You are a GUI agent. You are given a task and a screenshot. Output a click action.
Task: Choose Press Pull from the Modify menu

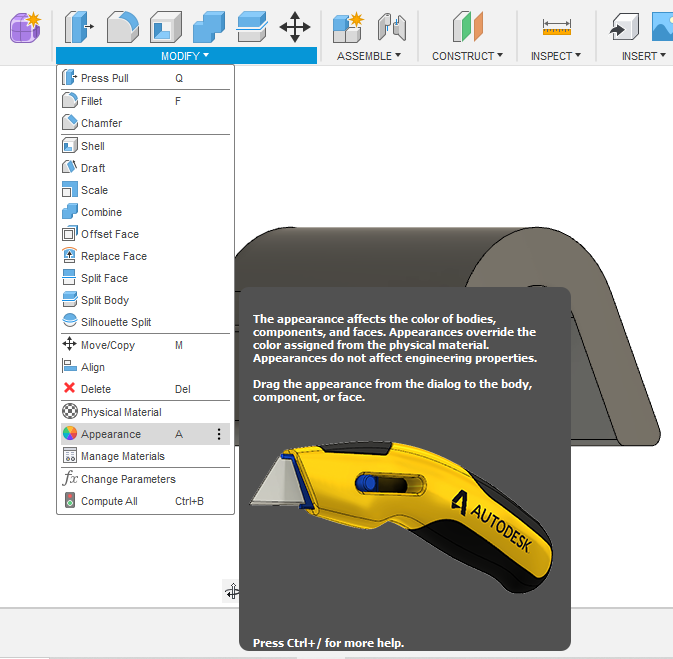[x=146, y=78]
